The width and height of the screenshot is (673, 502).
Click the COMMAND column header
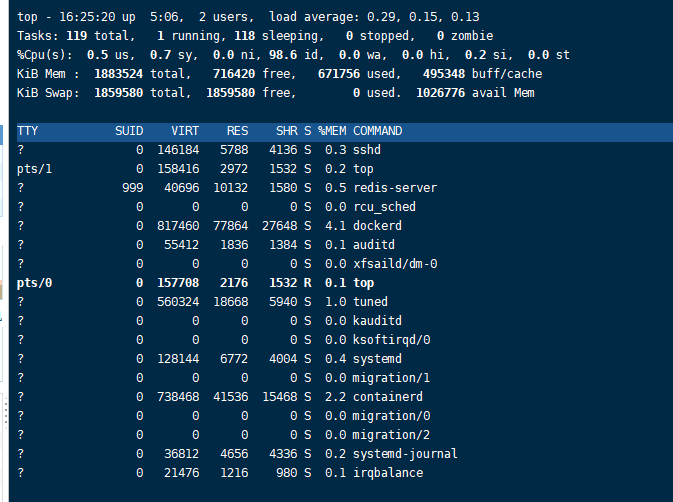(378, 131)
